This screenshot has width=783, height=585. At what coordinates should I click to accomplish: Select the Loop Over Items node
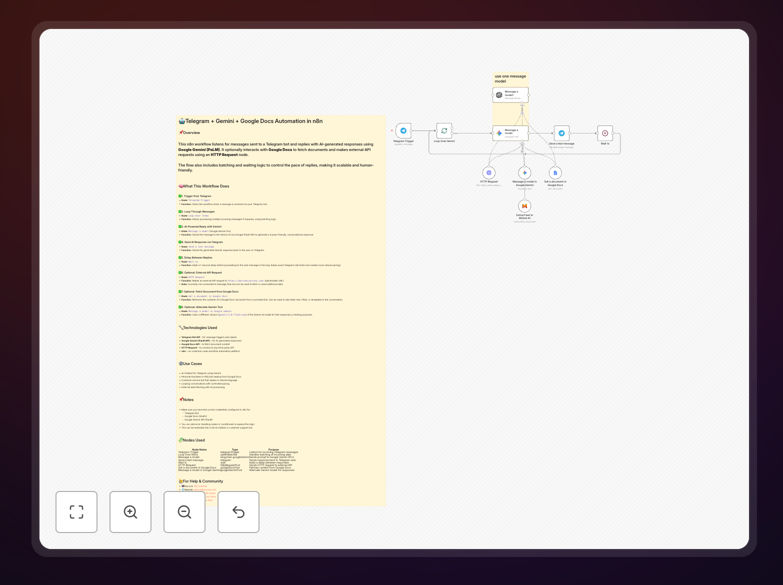(x=444, y=131)
